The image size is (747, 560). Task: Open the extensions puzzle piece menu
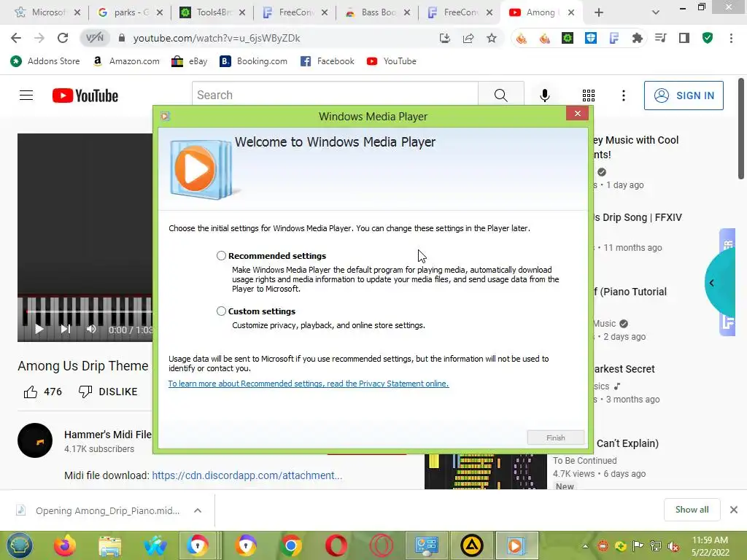(638, 38)
